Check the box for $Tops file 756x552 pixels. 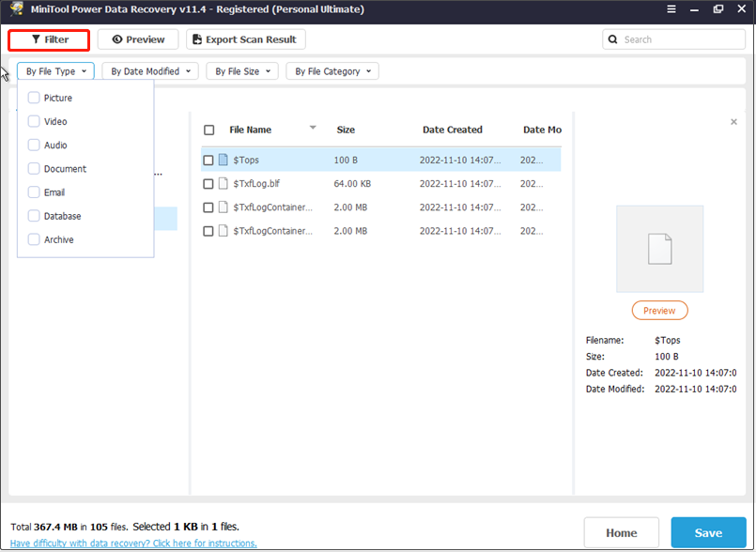[x=208, y=160]
